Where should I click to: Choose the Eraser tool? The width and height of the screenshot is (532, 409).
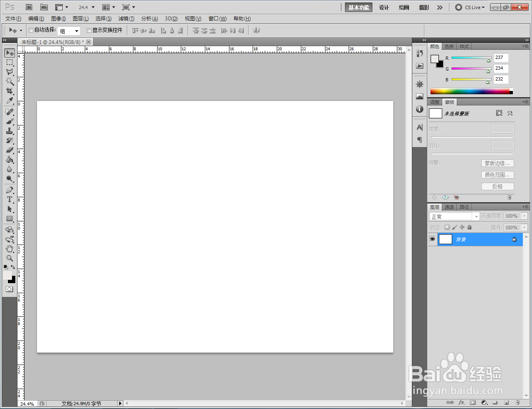pyautogui.click(x=10, y=150)
